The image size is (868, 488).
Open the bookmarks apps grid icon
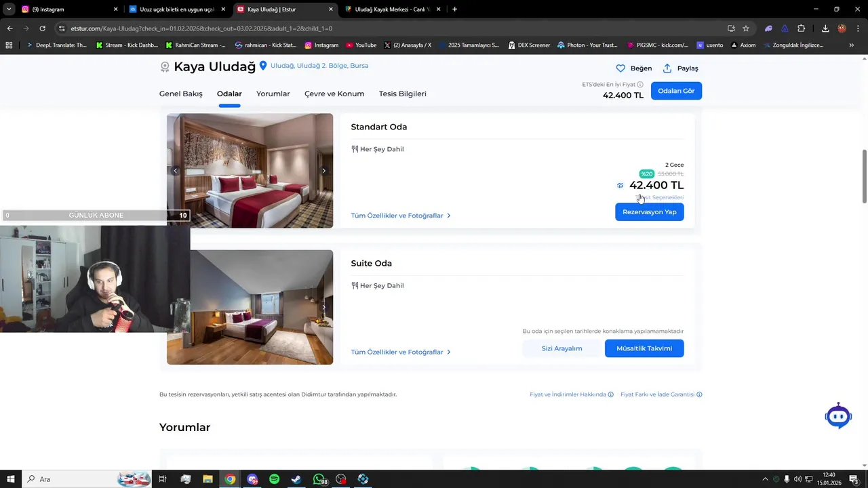[9, 45]
